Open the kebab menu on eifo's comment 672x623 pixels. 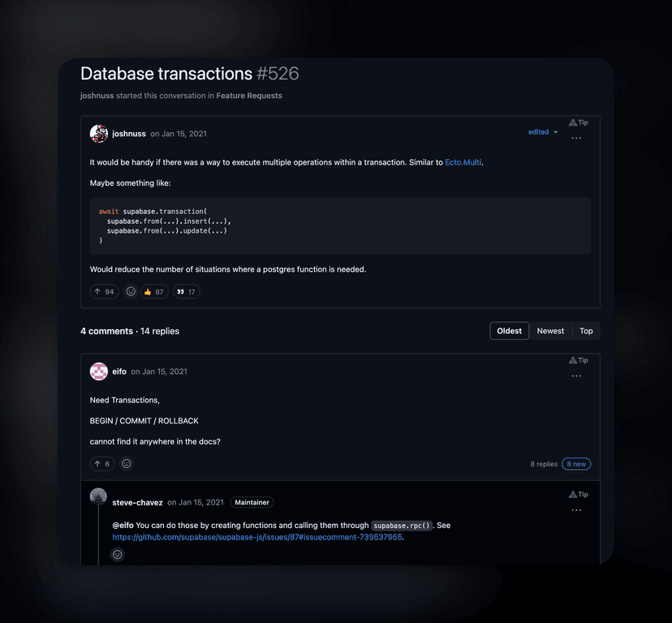(x=576, y=376)
